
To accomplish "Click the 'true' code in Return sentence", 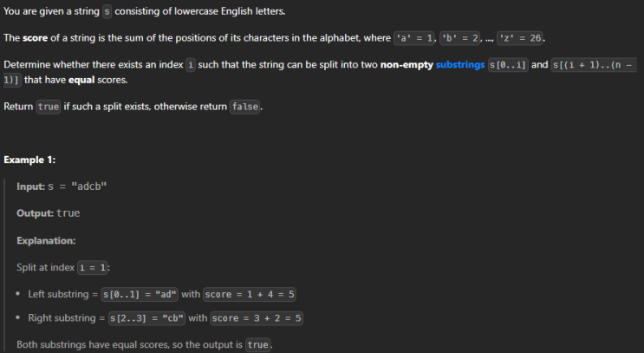I will coord(49,107).
